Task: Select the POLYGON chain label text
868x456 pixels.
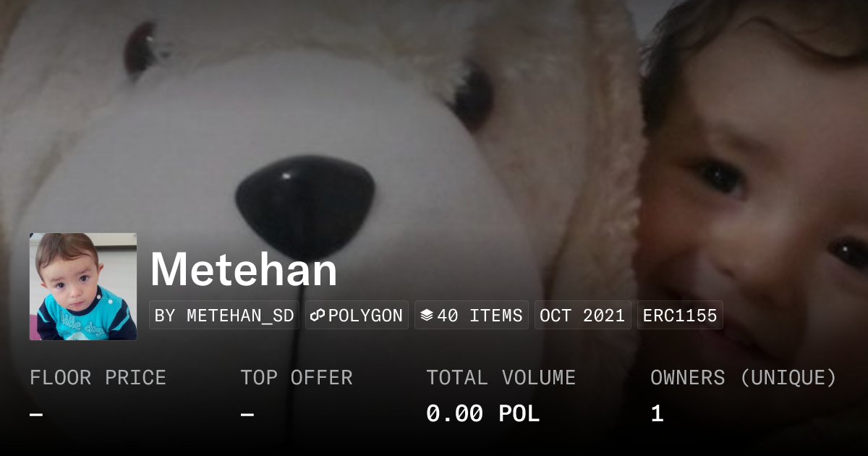Action: [x=365, y=316]
